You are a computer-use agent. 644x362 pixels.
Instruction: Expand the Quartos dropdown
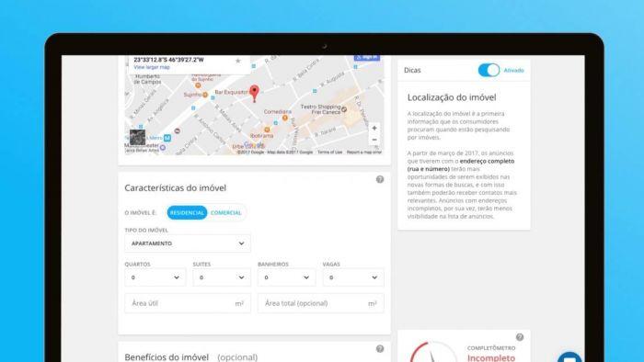pos(155,277)
